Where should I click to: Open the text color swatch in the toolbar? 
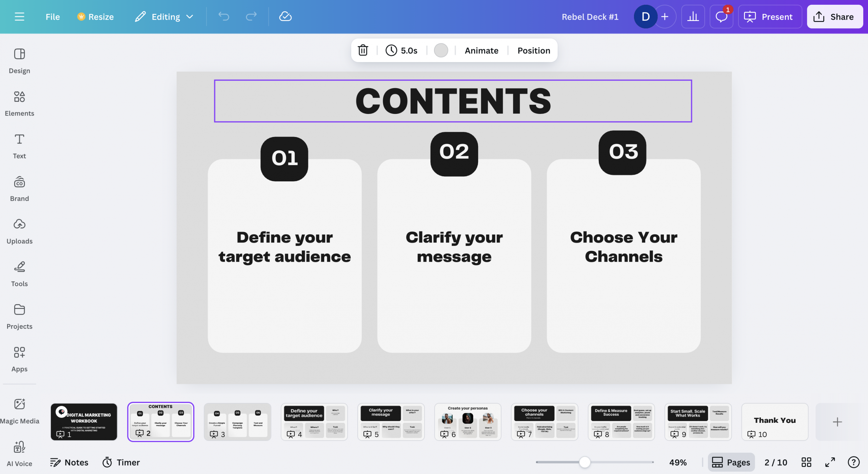pos(441,50)
